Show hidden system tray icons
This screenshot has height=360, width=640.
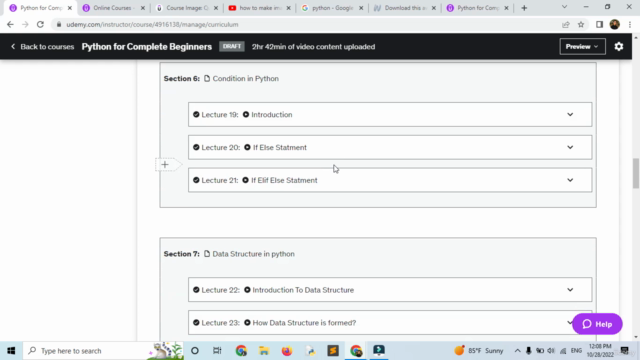517,351
